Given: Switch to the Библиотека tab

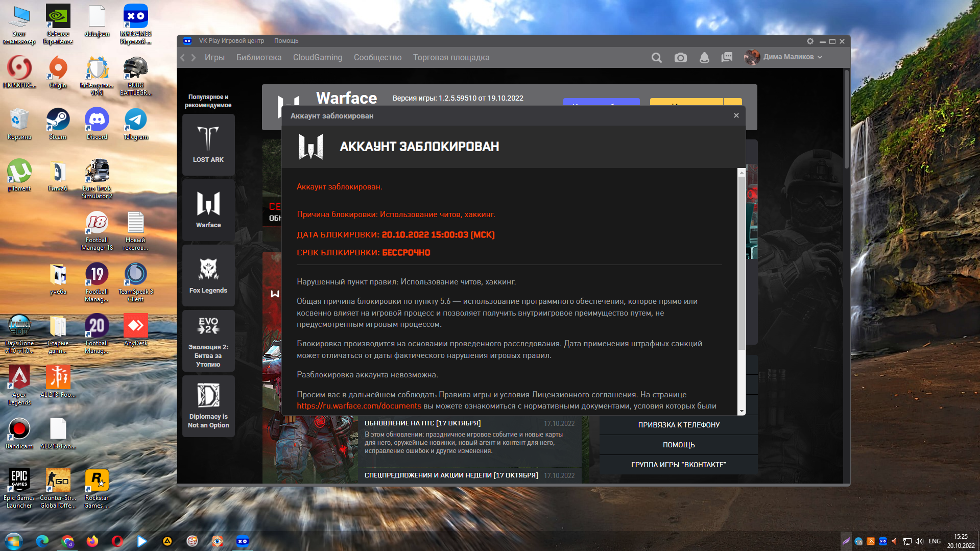Looking at the screenshot, I should [x=259, y=58].
